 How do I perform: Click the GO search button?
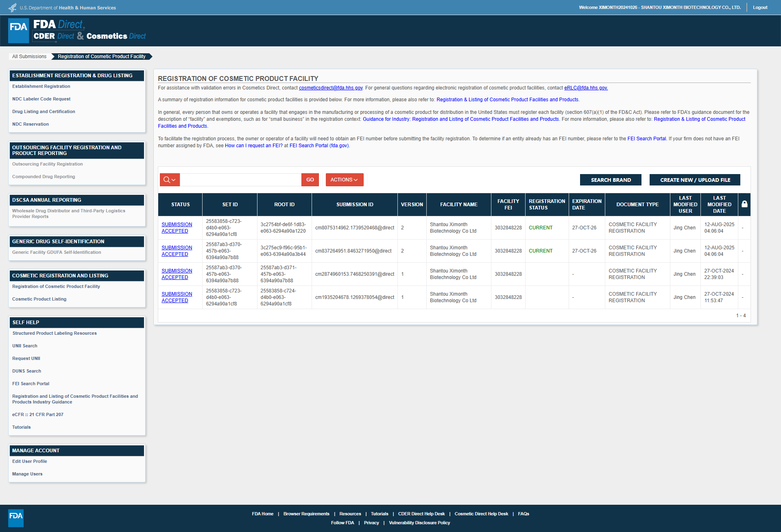coord(310,180)
